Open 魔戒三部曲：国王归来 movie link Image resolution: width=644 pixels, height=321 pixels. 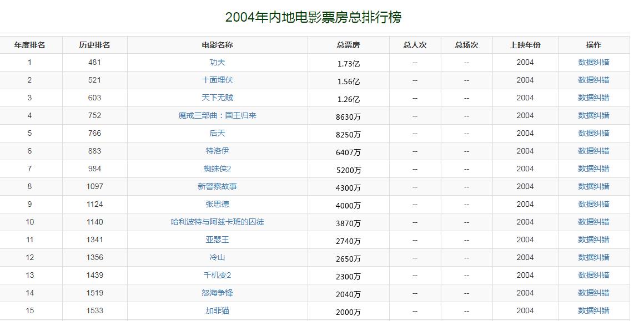217,115
